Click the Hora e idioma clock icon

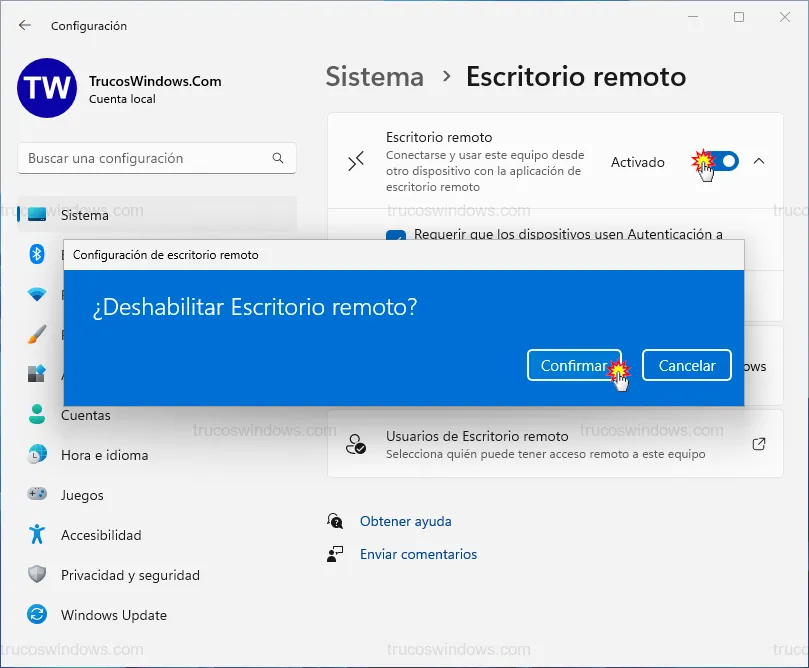coord(37,455)
